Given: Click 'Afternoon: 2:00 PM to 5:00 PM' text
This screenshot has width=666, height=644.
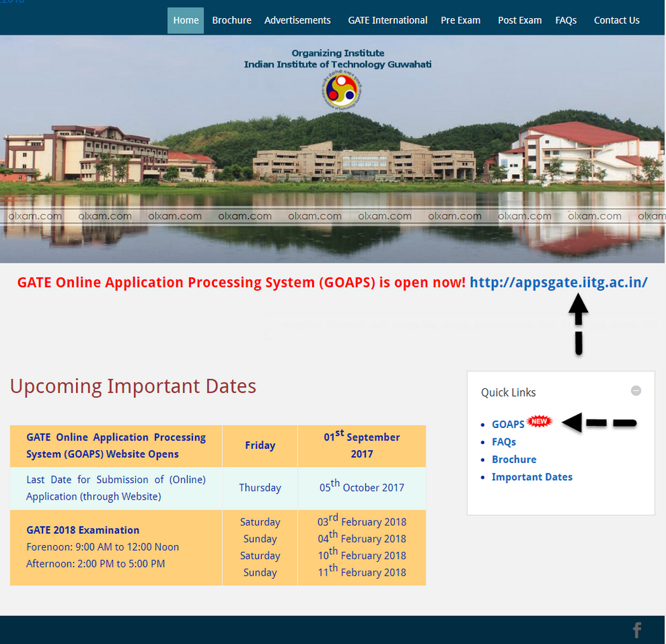Looking at the screenshot, I should (95, 564).
